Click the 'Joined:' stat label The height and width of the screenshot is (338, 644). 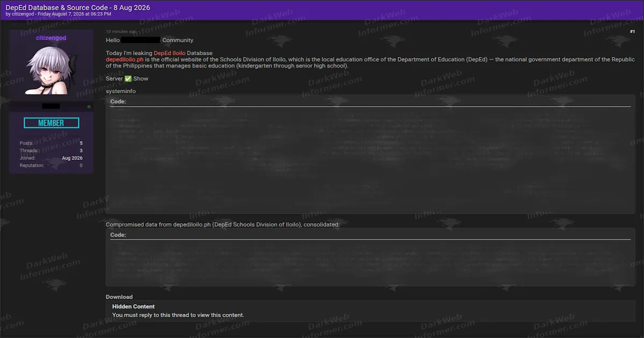tap(27, 158)
